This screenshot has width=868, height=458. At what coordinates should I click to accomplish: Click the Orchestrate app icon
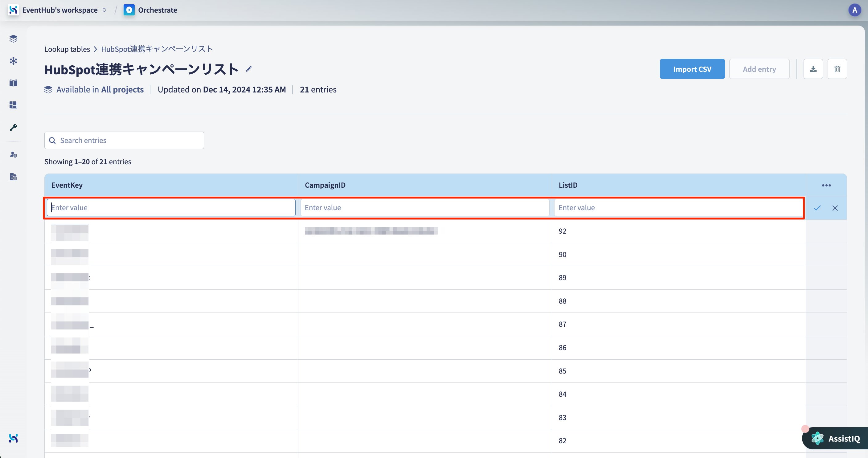click(x=129, y=10)
